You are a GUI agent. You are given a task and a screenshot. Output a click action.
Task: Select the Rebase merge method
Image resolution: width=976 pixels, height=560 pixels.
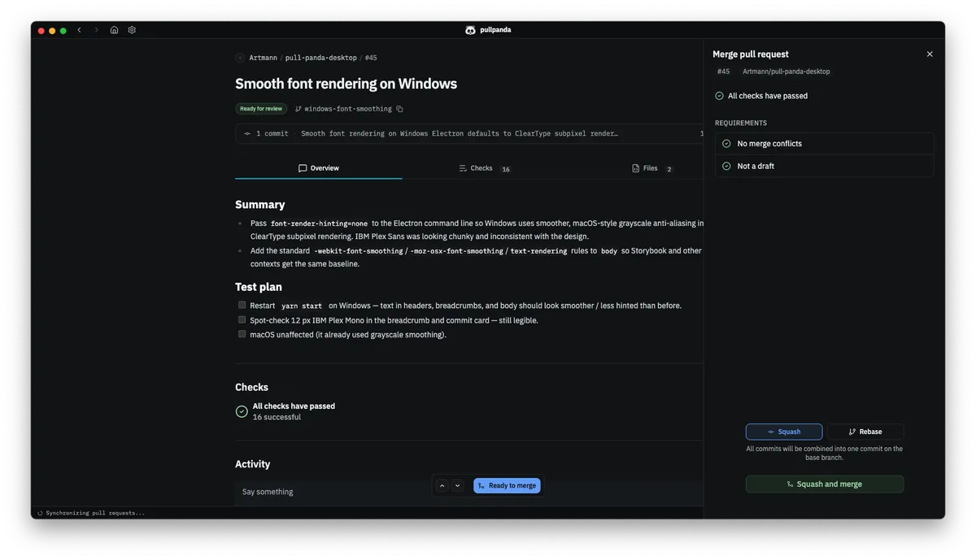tap(865, 432)
